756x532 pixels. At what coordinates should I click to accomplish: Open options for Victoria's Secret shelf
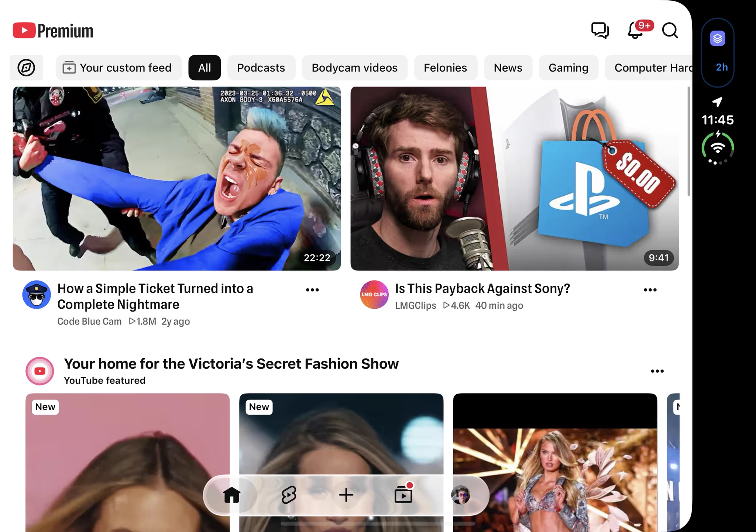coord(657,371)
